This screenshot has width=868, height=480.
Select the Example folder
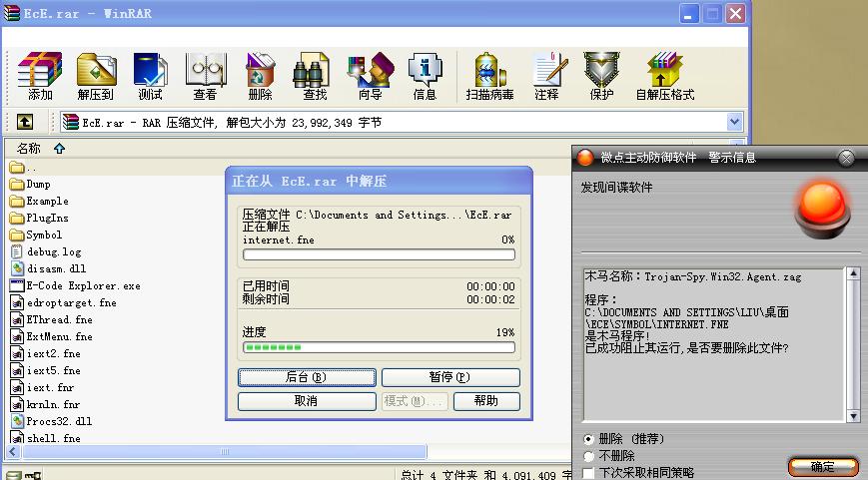(x=39, y=201)
